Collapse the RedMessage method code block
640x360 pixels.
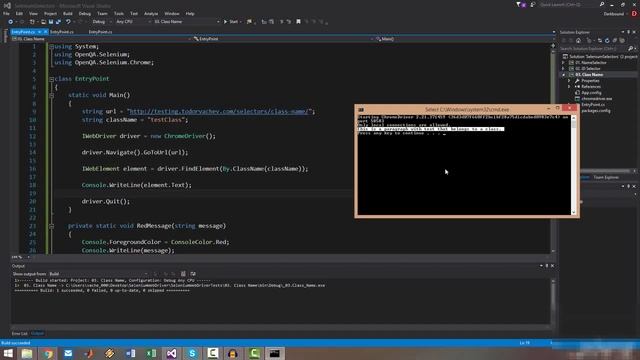pyautogui.click(x=51, y=226)
